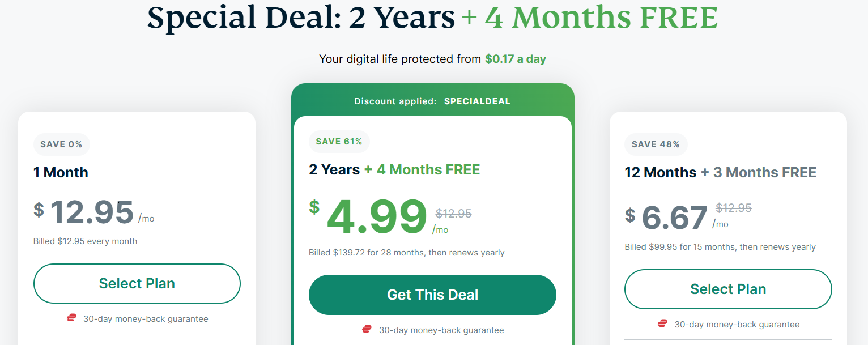Select Plan for the 1 Month option
This screenshot has height=345, width=868.
coord(137,283)
